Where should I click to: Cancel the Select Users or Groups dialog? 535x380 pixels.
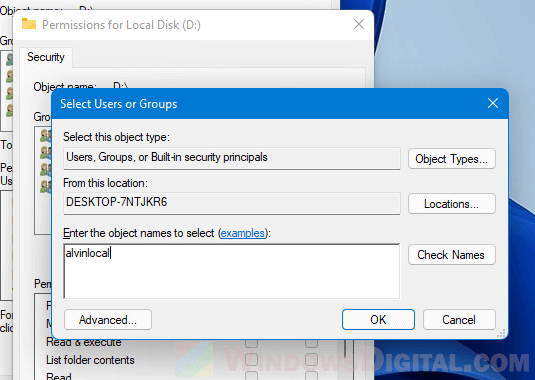coord(459,320)
